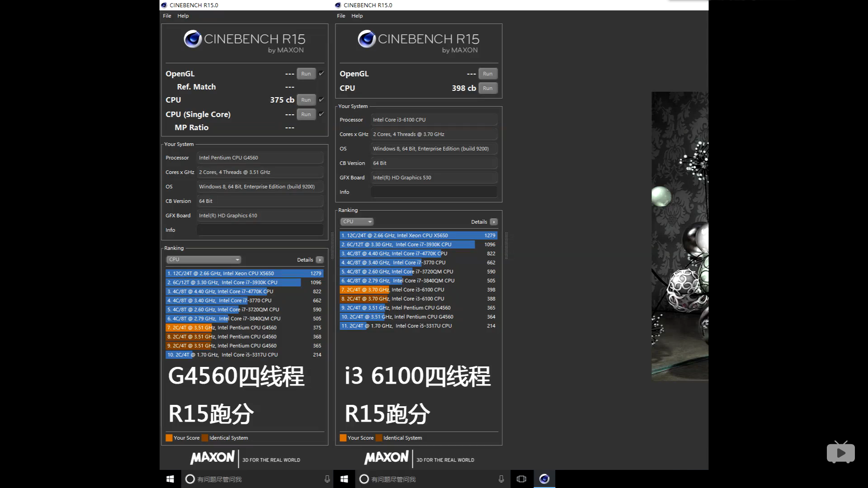Toggle the OpenGL test checkbox
Screen dimensions: 868x488
(321, 73)
